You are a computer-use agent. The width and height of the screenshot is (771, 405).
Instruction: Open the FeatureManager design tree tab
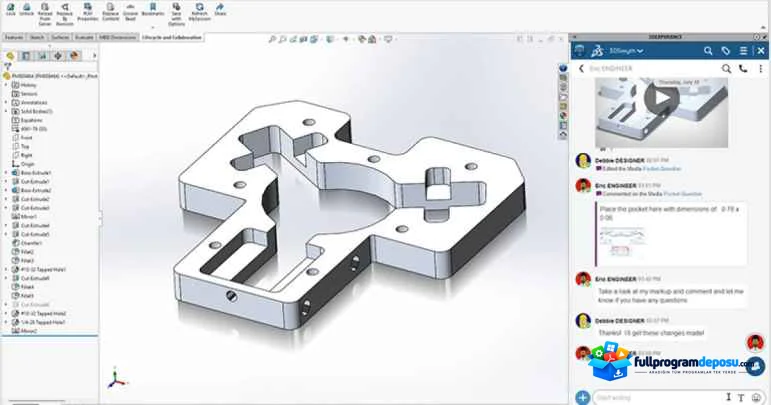pos(10,56)
